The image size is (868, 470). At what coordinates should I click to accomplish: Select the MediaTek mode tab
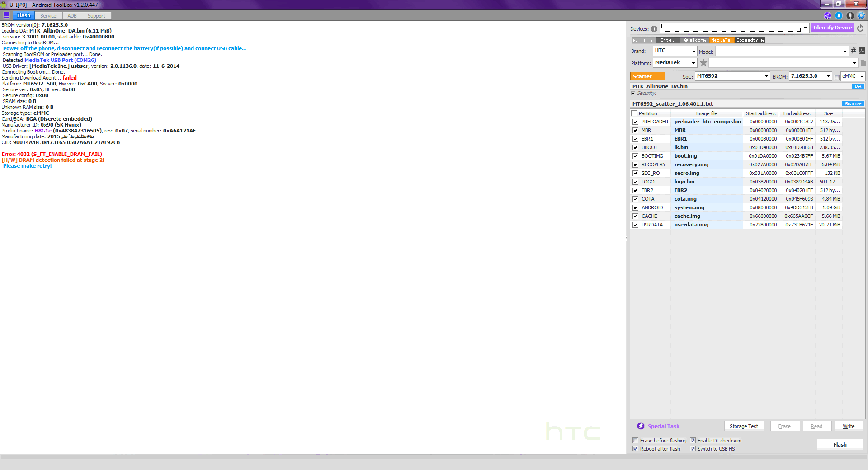[722, 40]
